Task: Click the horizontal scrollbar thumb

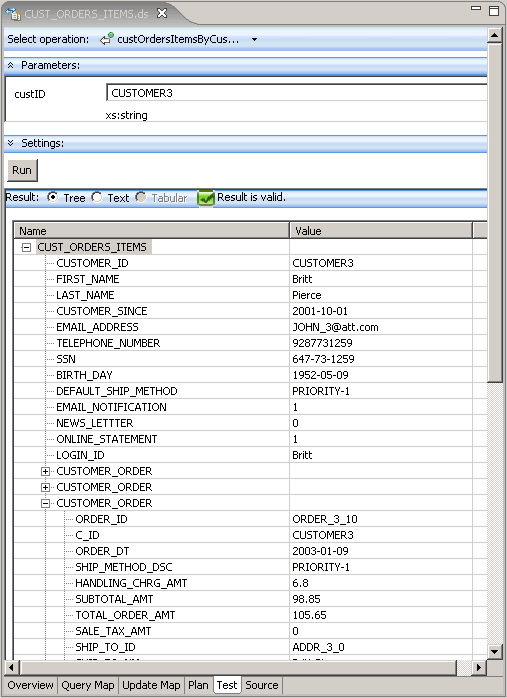Action: pyautogui.click(x=238, y=667)
